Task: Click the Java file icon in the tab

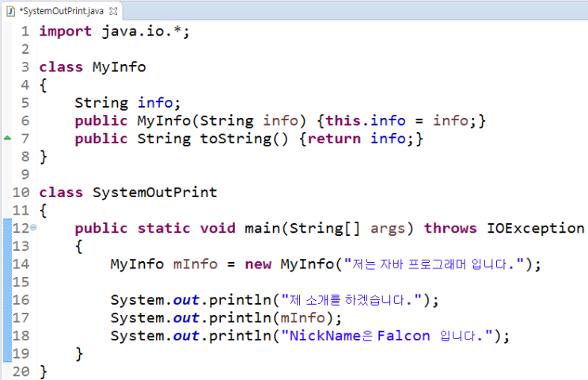Action: tap(10, 10)
